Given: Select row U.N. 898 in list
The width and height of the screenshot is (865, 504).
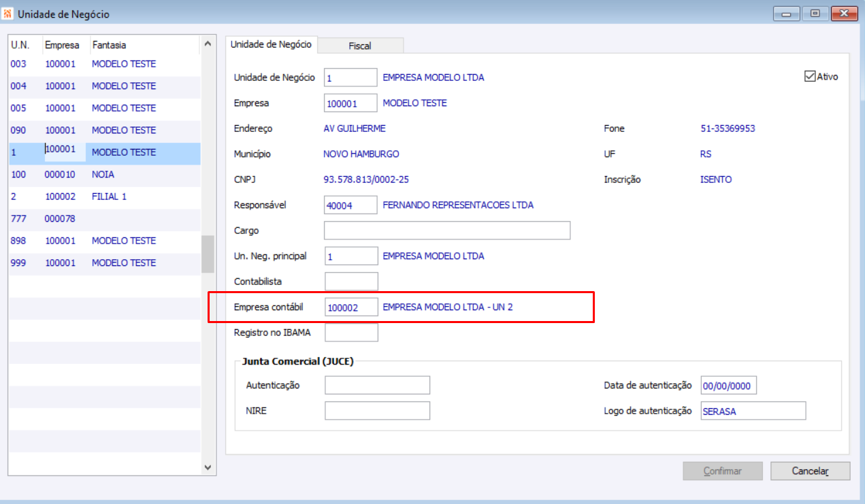Looking at the screenshot, I should point(104,241).
